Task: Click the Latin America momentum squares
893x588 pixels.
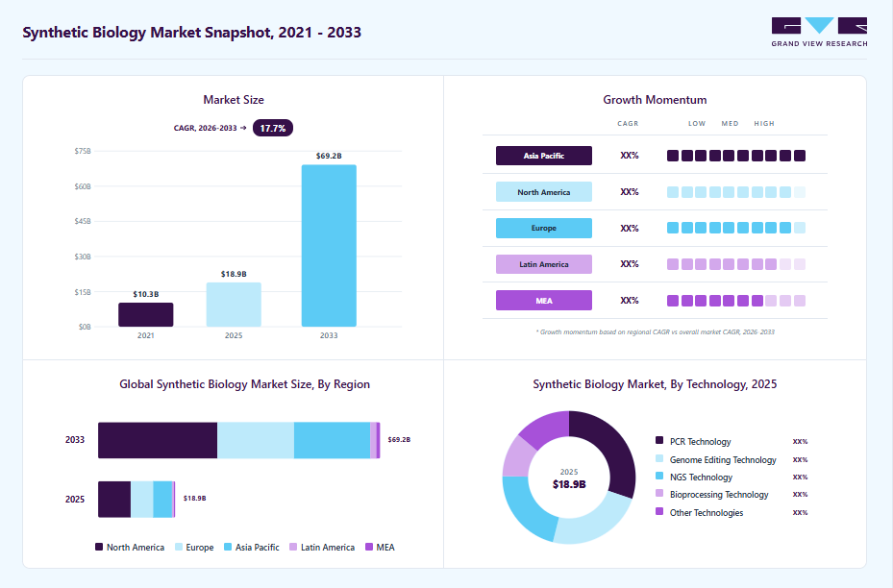Action: pyautogui.click(x=736, y=264)
